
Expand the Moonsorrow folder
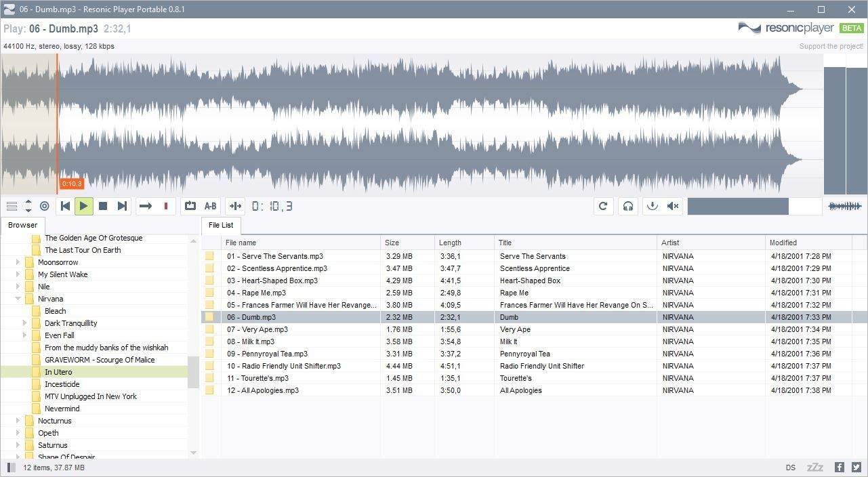click(x=18, y=262)
